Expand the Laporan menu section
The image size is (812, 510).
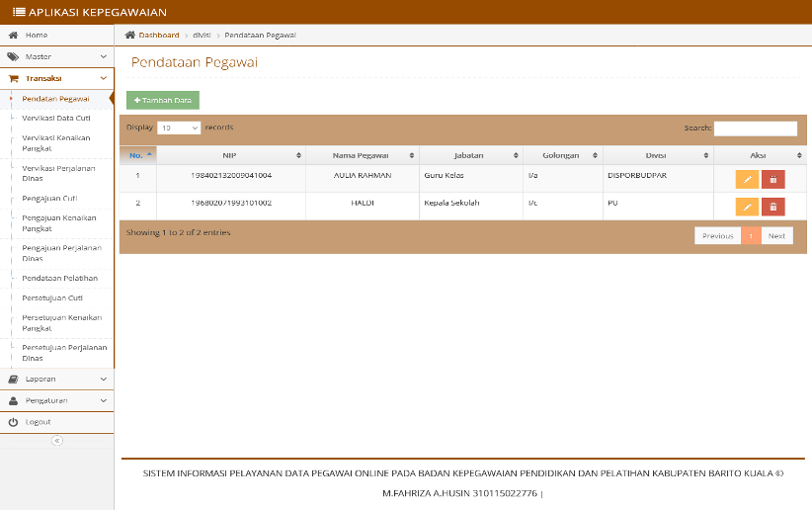[x=57, y=379]
